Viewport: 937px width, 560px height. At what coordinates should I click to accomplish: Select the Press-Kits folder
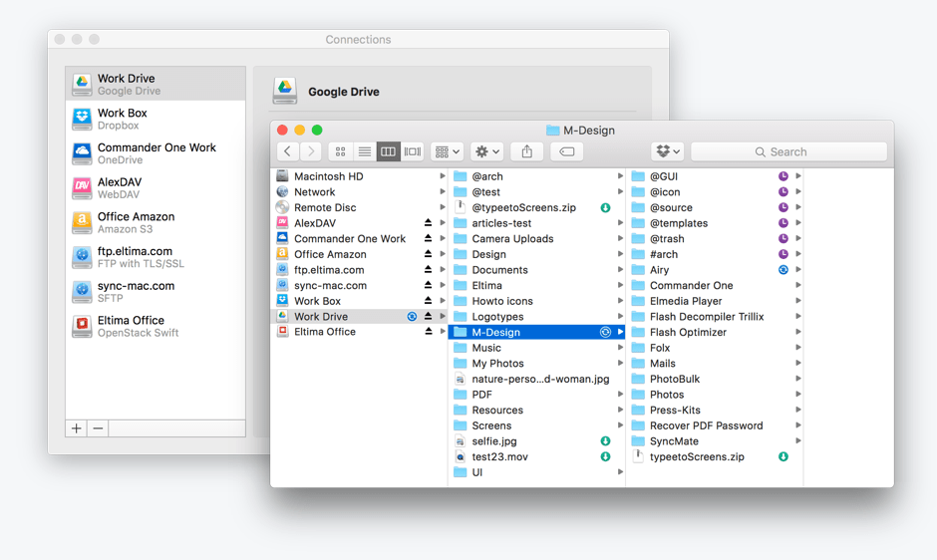[x=714, y=410]
